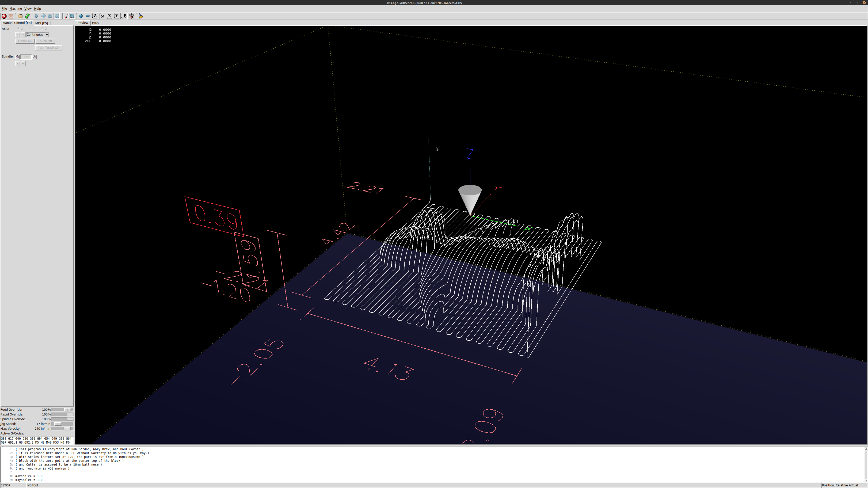The height and width of the screenshot is (488, 868).
Task: Open the View menu
Action: pyautogui.click(x=28, y=8)
